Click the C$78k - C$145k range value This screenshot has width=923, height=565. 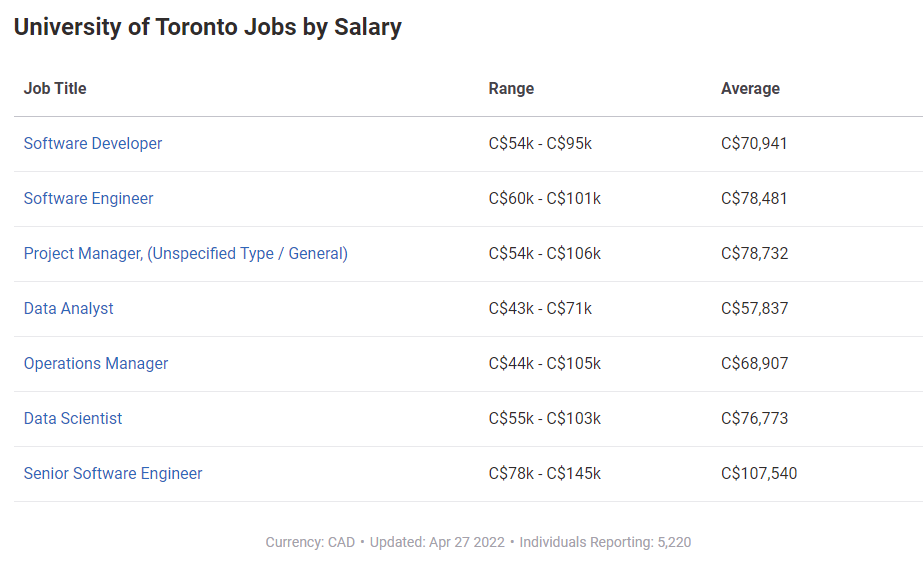pos(544,473)
